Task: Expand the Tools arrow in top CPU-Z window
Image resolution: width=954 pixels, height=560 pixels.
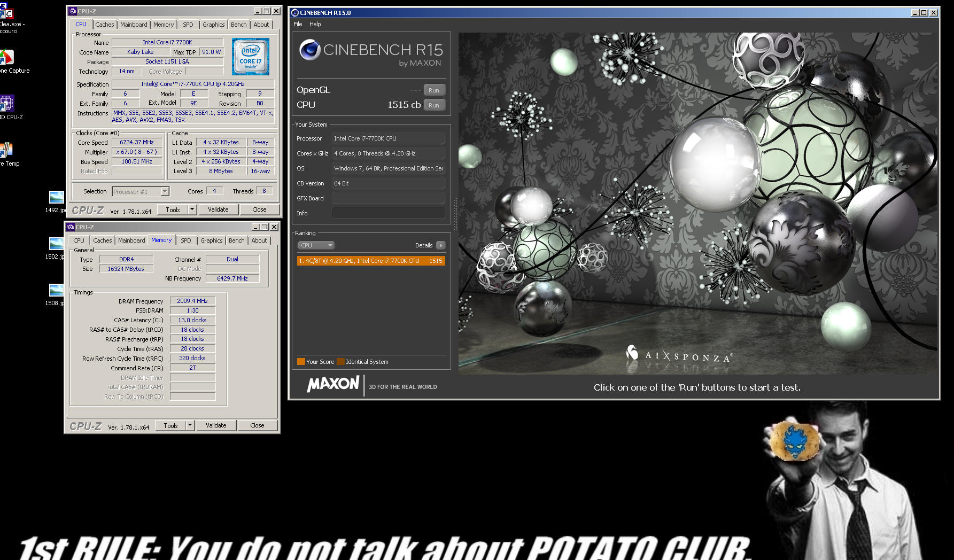Action: pyautogui.click(x=192, y=209)
